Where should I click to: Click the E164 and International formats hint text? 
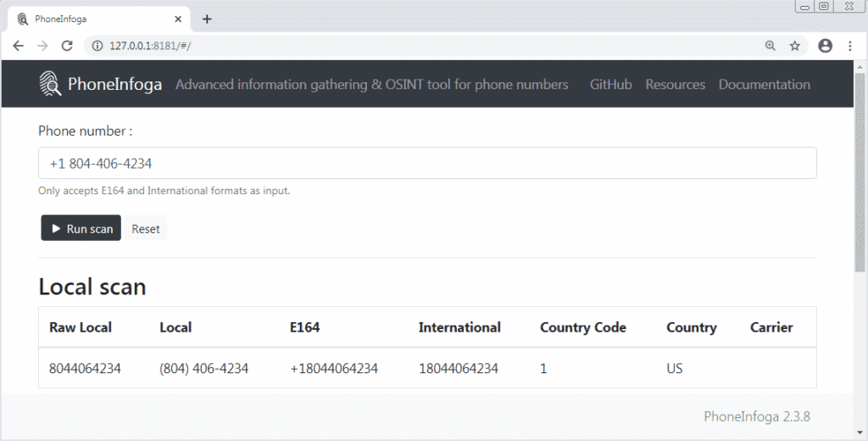click(x=164, y=191)
